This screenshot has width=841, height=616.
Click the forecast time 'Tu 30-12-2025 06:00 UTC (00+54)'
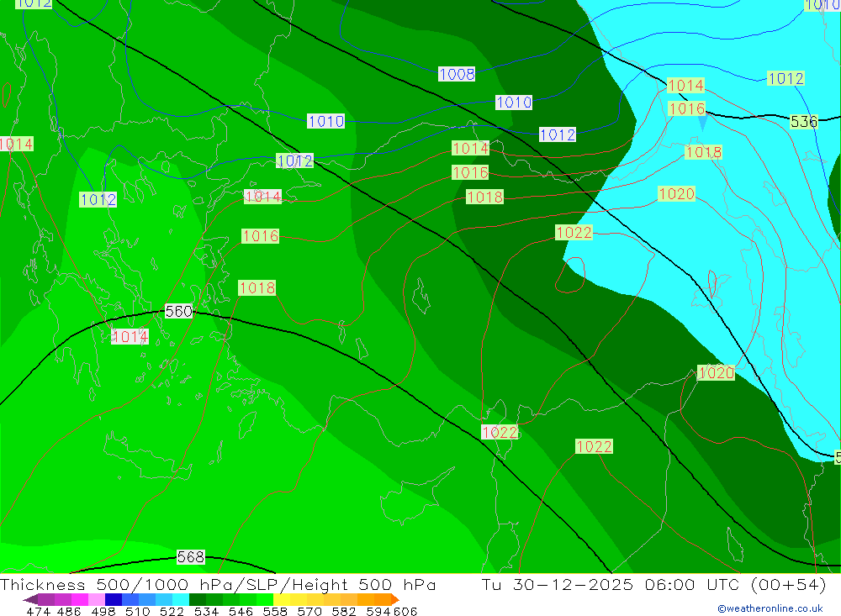click(x=653, y=584)
